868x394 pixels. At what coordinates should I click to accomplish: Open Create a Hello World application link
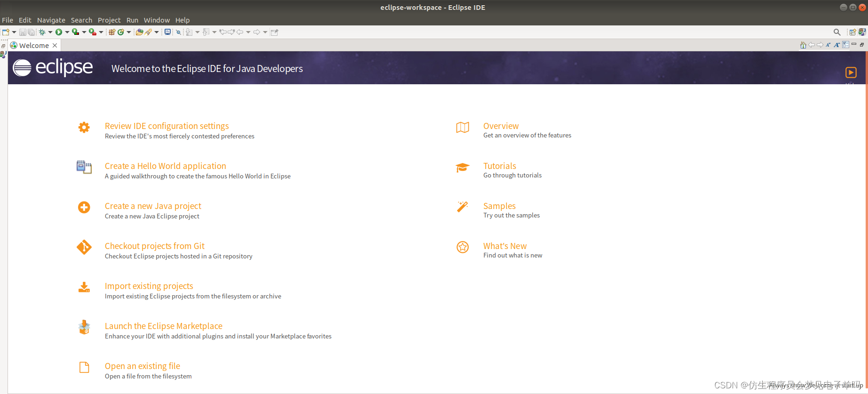coord(166,166)
